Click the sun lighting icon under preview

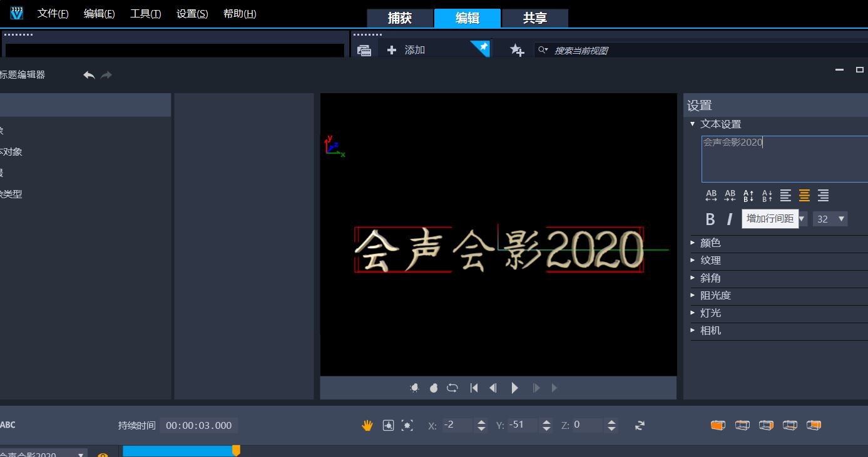(414, 388)
